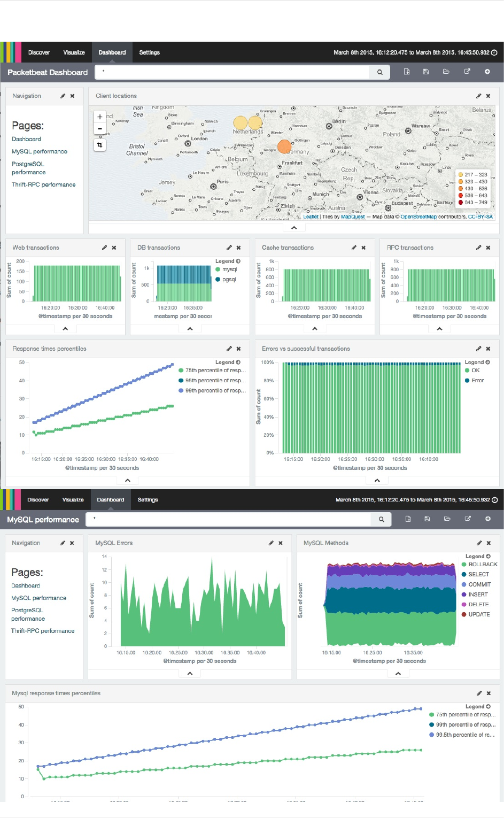Open Discover tab in MySQL performance window
Viewport: 504px width, 818px height.
click(38, 500)
